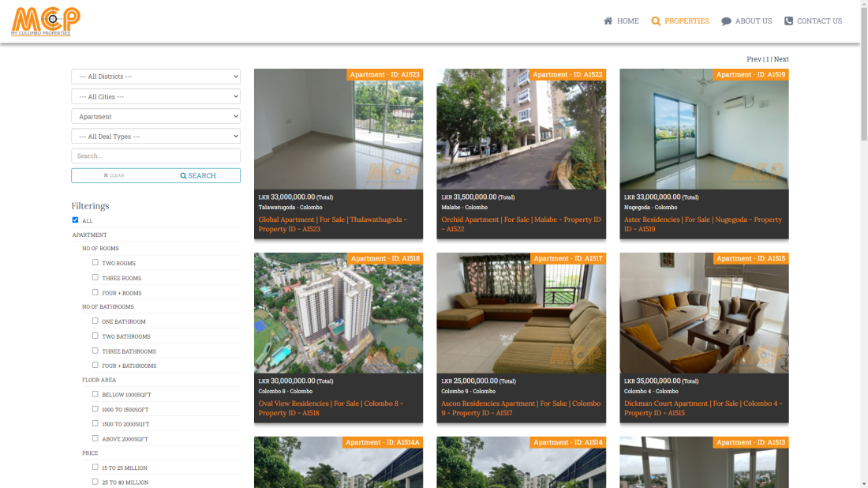Open the A1522 Orchid Apartment photo
Image resolution: width=868 pixels, height=488 pixels.
(521, 129)
